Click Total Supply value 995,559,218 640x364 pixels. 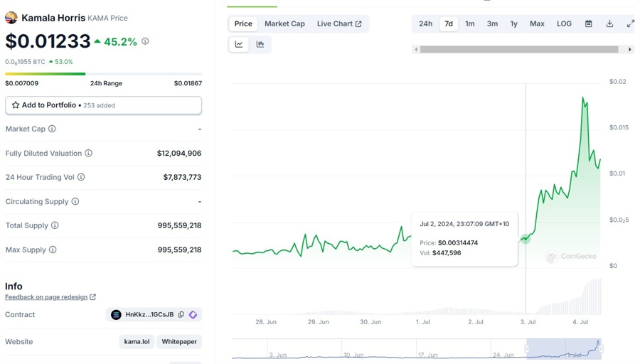pos(180,225)
